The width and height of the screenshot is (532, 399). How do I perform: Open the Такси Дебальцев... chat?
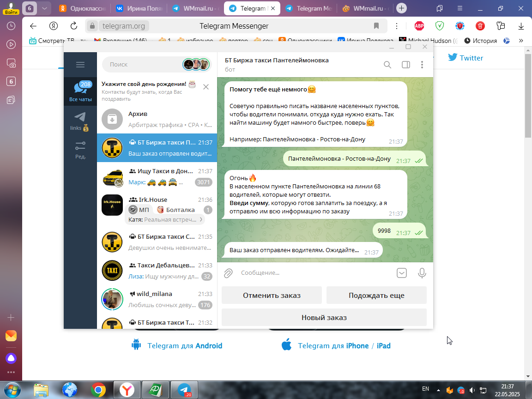[x=157, y=271]
